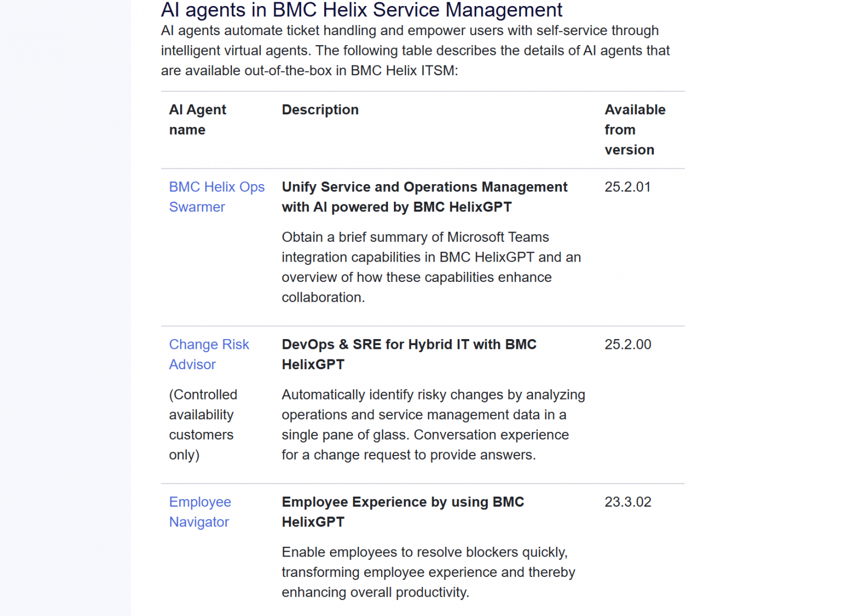Click the 'AI agents in BMC Helix Service Management' heading
Image resolution: width=857 pixels, height=616 pixels.
[x=361, y=10]
